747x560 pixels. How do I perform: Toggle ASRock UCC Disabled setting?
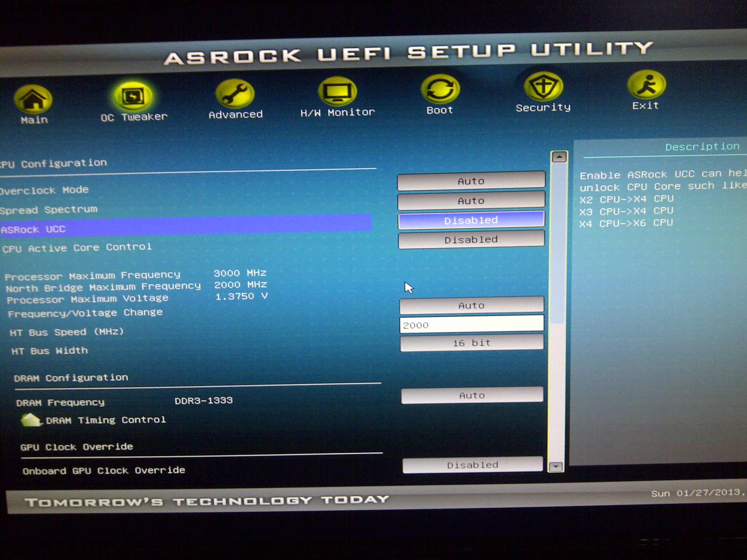pos(471,220)
